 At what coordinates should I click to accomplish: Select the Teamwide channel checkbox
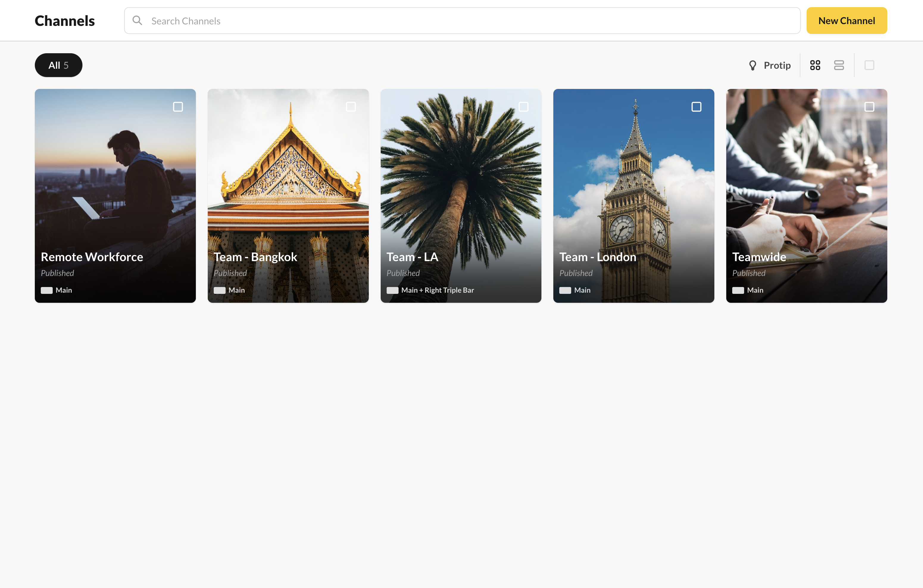[x=869, y=106]
